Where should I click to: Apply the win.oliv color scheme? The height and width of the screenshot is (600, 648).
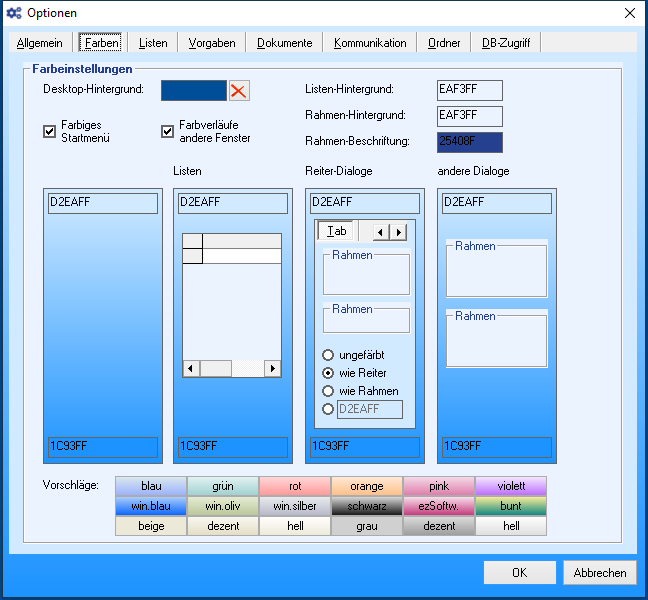(223, 506)
